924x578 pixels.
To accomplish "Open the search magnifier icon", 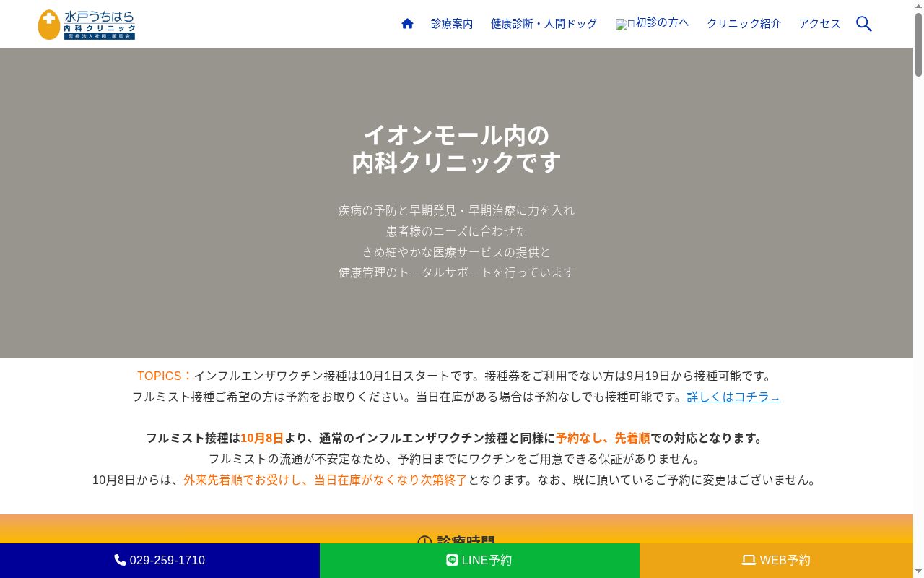I will (863, 24).
